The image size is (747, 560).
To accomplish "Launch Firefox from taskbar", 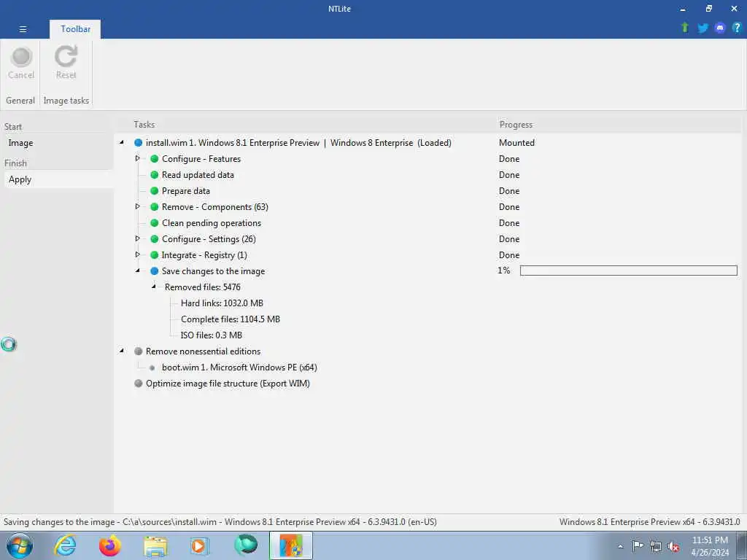I will (110, 545).
